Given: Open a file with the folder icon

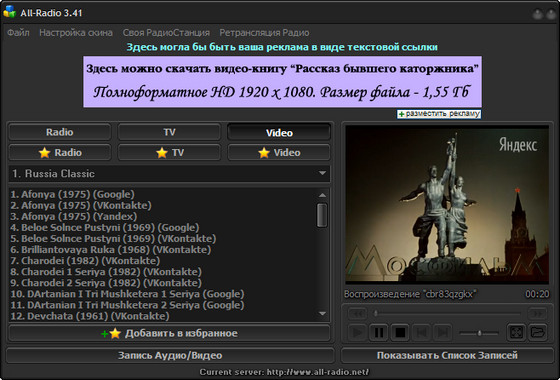Looking at the screenshot, I should point(538,332).
